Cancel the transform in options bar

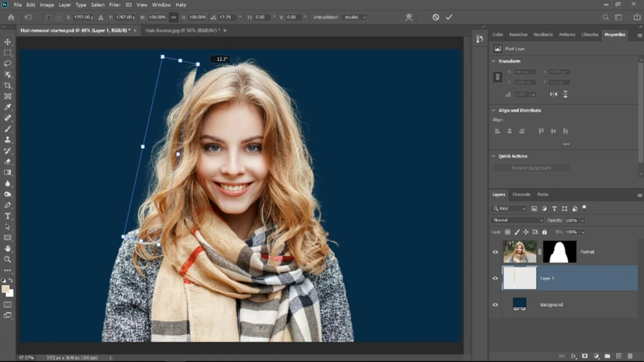[436, 17]
